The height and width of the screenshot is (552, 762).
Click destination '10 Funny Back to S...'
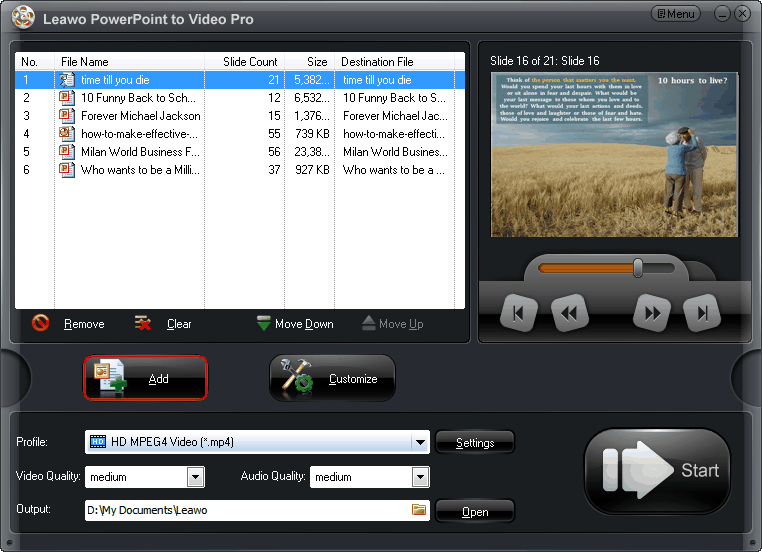coord(394,98)
